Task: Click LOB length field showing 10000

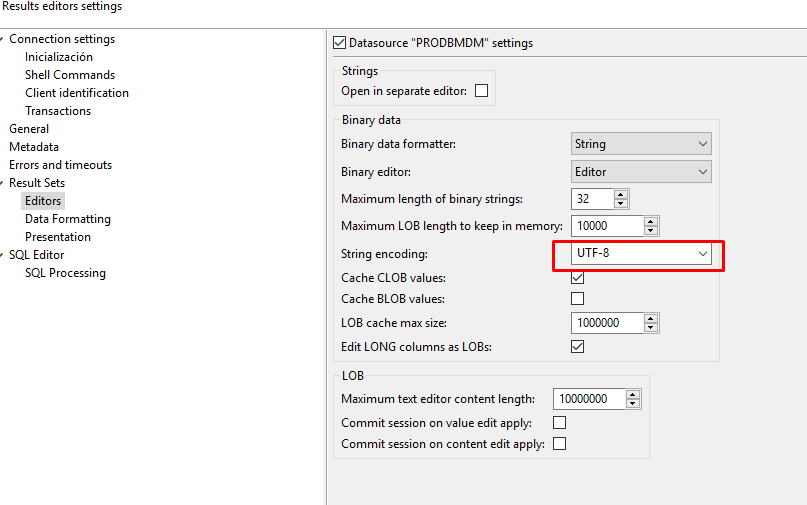Action: 608,226
